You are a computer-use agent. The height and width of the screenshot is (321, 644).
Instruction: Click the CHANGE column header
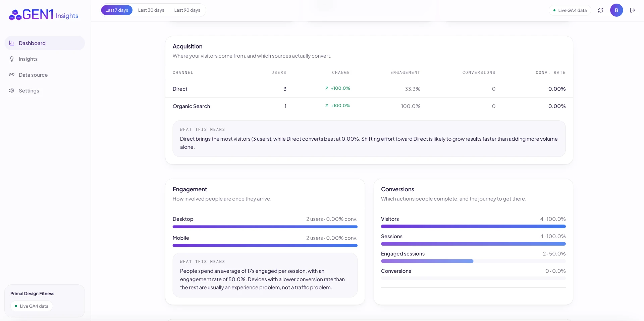[341, 72]
